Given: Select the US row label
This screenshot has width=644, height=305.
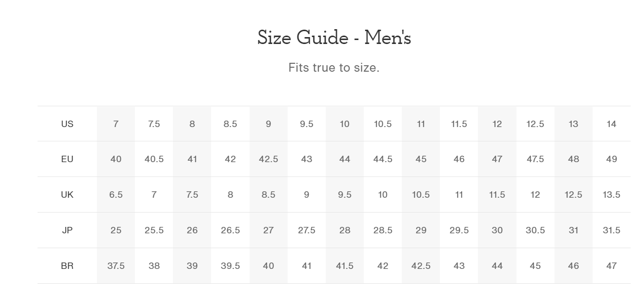Looking at the screenshot, I should 67,124.
